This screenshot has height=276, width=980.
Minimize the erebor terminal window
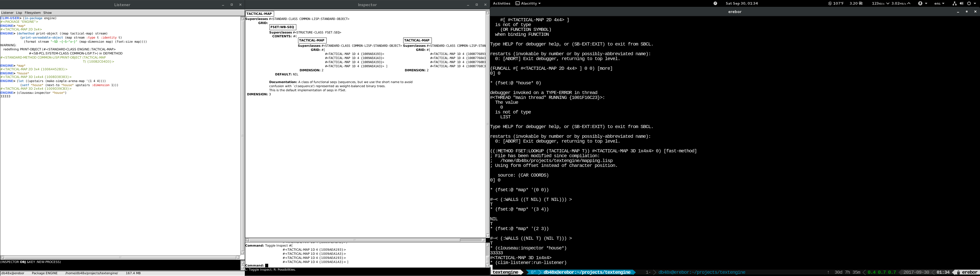tap(958, 12)
